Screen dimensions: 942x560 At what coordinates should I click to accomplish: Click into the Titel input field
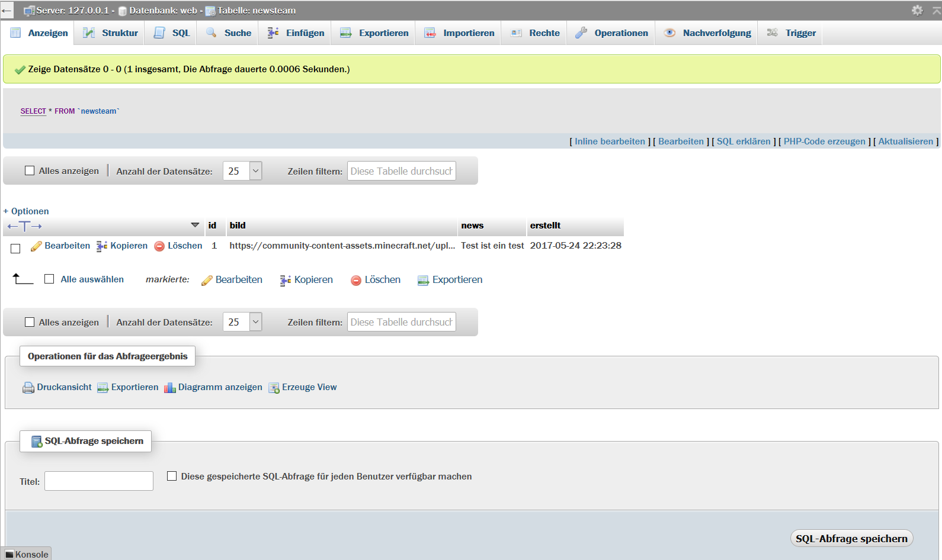pyautogui.click(x=99, y=481)
